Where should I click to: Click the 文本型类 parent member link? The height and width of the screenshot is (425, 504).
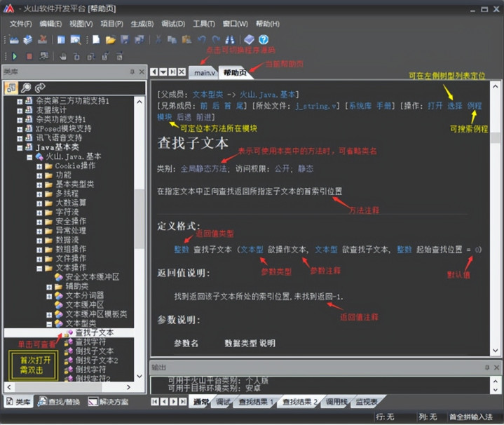pos(210,94)
